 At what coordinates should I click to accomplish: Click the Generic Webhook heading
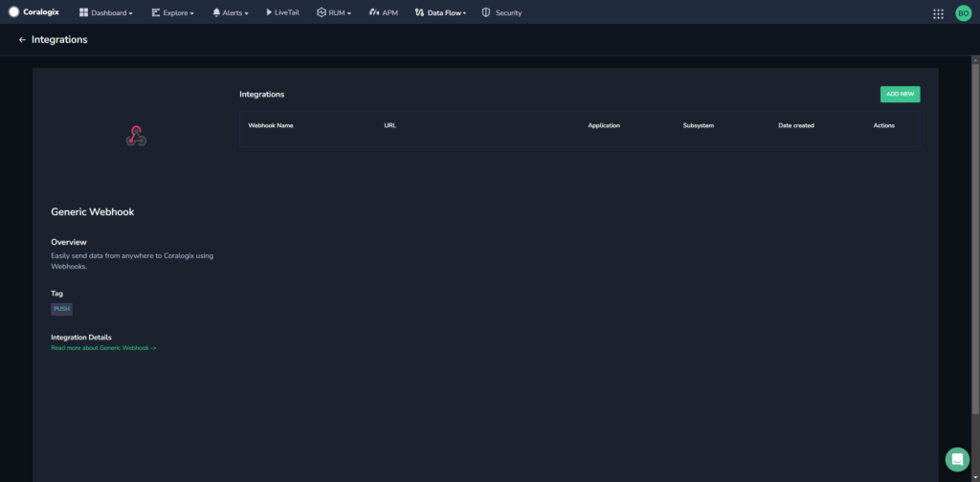pos(93,212)
